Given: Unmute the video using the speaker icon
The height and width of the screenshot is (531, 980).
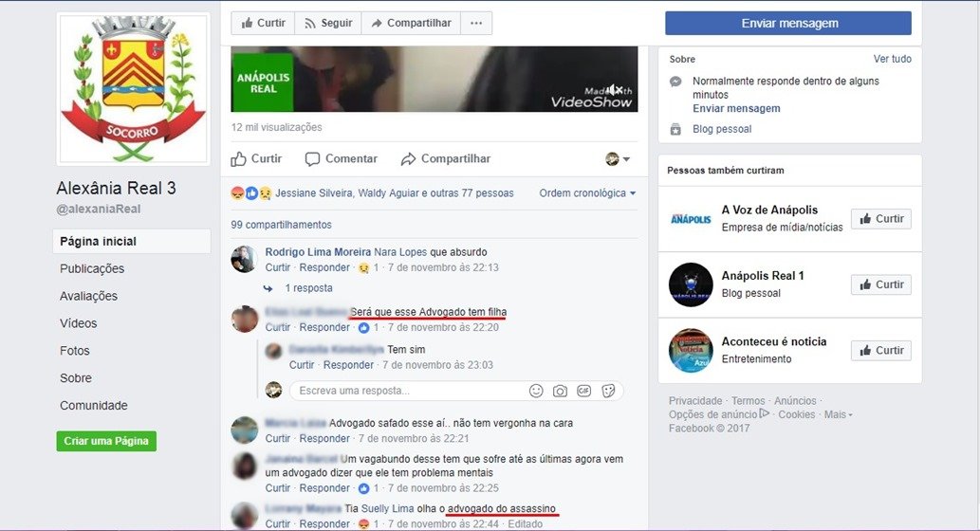Looking at the screenshot, I should [615, 90].
